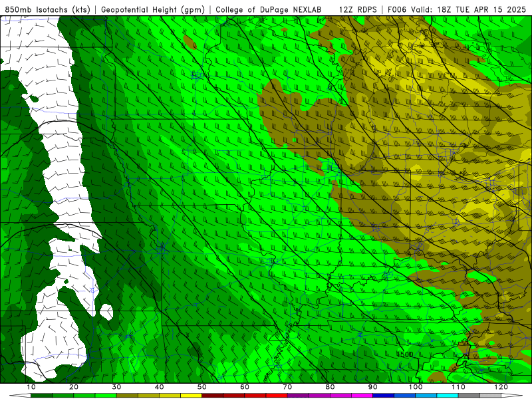The width and height of the screenshot is (532, 399).
Task: Click the 'College of DuPage NEXLAB' label
Action: (x=269, y=10)
